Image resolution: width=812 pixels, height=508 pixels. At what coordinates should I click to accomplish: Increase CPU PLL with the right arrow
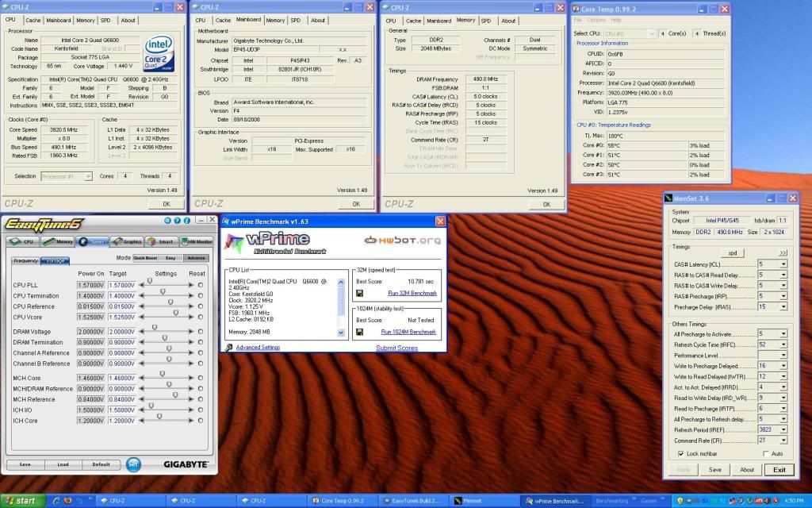191,285
